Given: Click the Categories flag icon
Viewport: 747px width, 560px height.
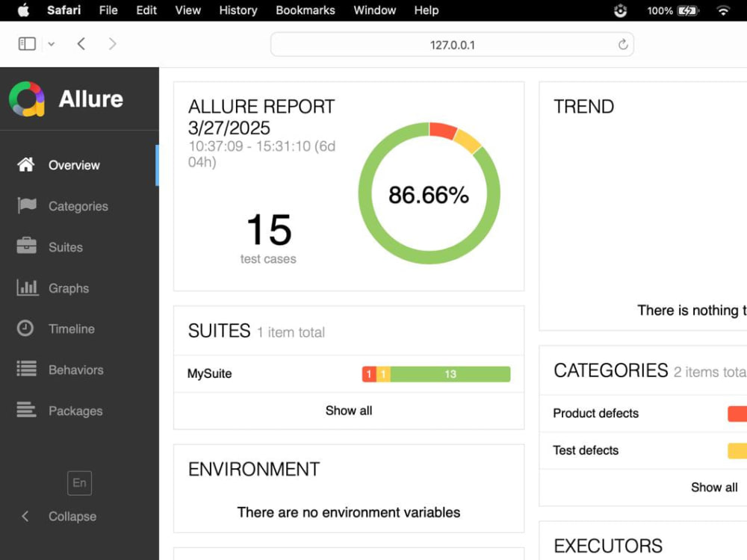Looking at the screenshot, I should 27,206.
